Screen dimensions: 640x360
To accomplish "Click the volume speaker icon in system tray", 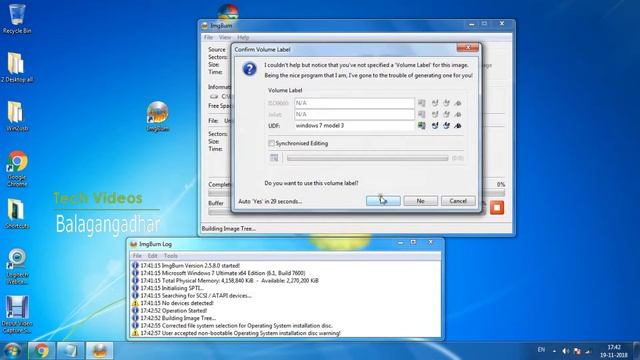I will point(565,351).
